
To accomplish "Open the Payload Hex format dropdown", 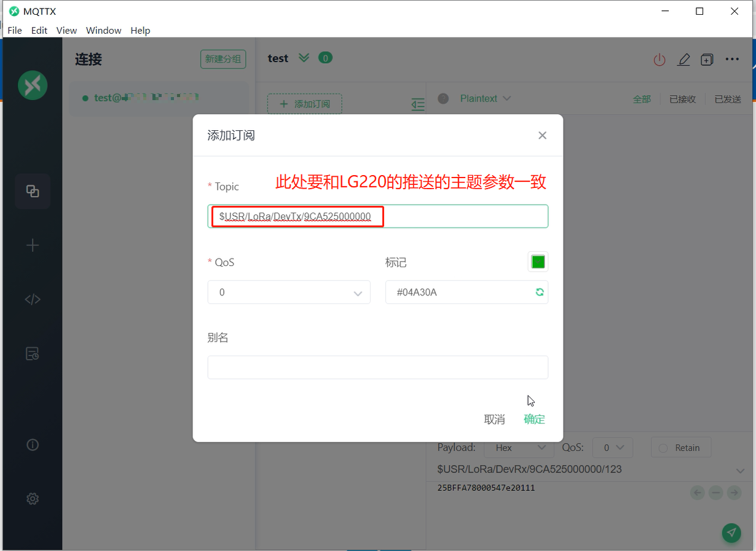I will (515, 448).
